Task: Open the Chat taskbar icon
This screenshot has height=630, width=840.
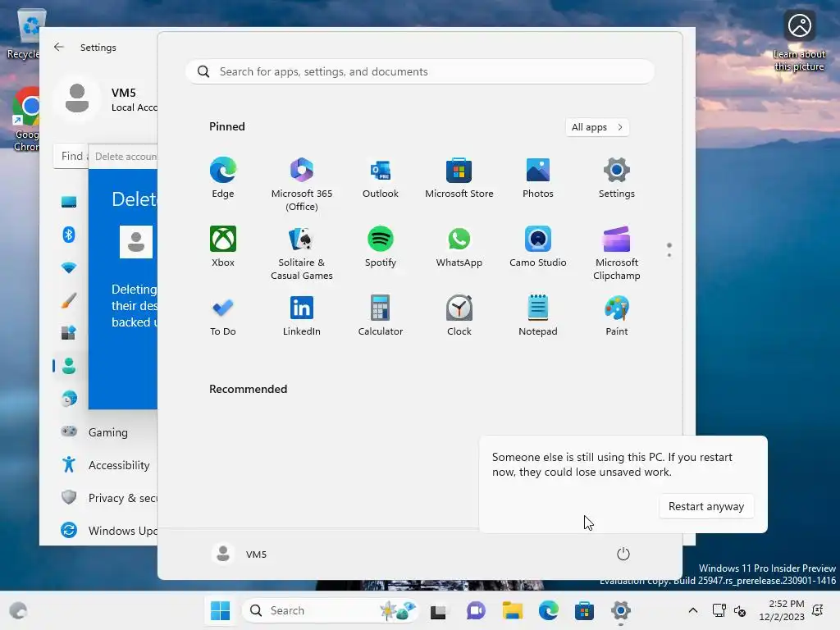Action: coord(475,610)
